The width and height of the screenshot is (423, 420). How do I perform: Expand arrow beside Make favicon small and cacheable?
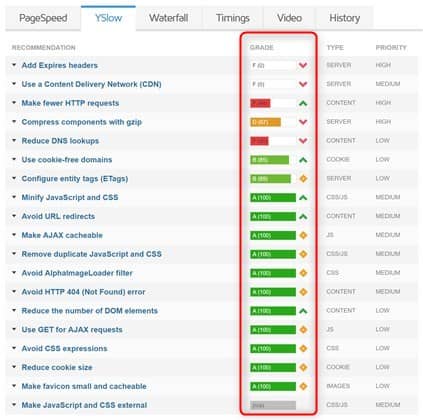point(14,386)
